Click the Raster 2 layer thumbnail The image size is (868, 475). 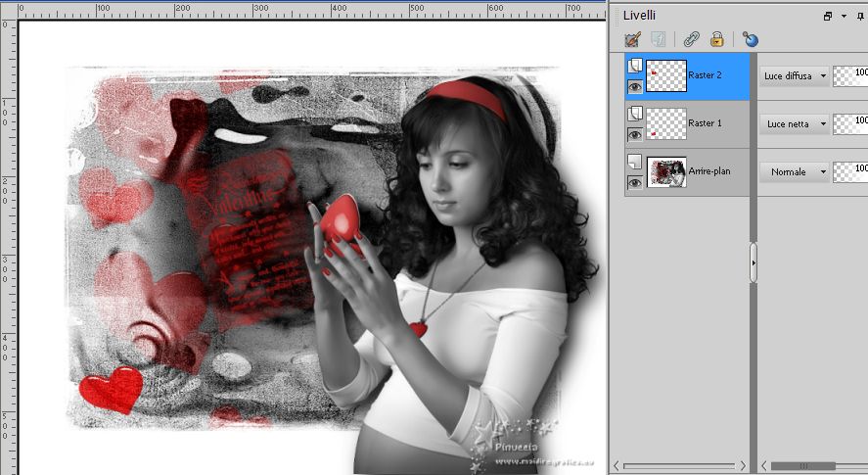click(666, 76)
